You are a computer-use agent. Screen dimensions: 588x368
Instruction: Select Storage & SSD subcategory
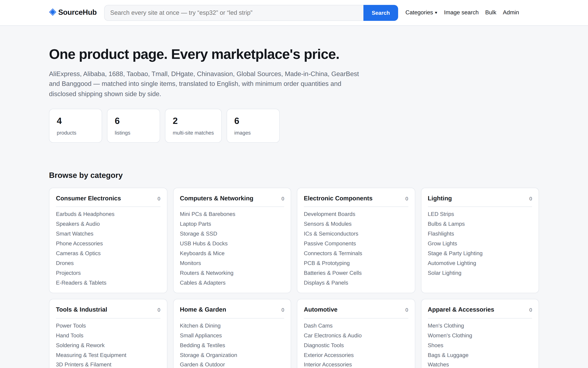198,234
